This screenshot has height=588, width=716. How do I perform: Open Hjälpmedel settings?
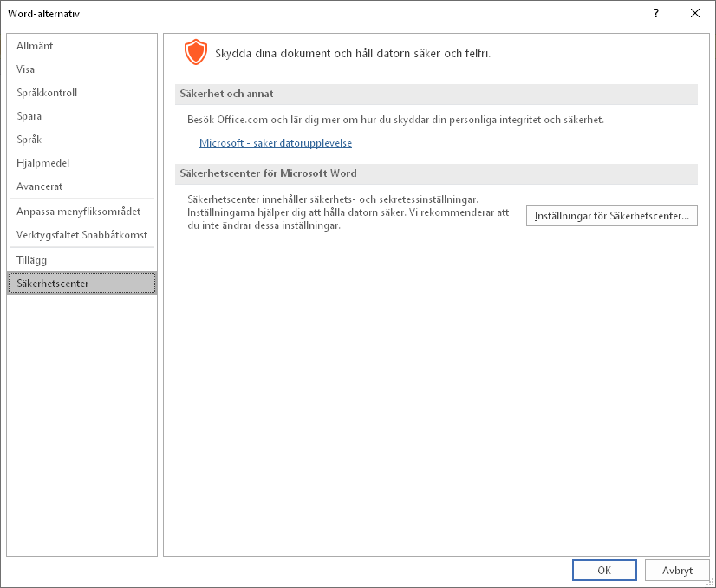[x=42, y=163]
